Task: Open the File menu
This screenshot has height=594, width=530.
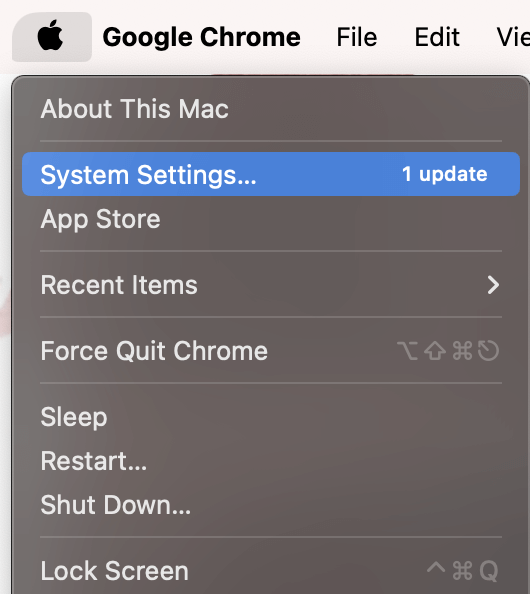Action: coord(357,37)
